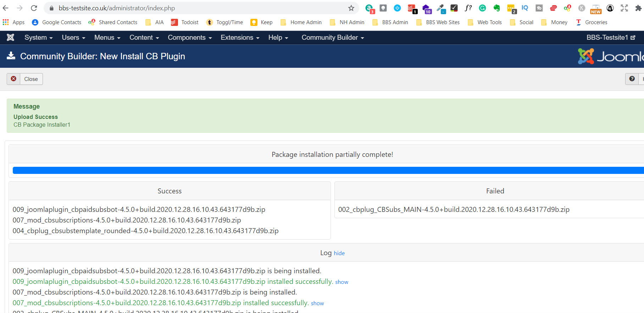Viewport: 644px width, 313px height.
Task: Open the Keep bookmark
Action: (x=262, y=22)
